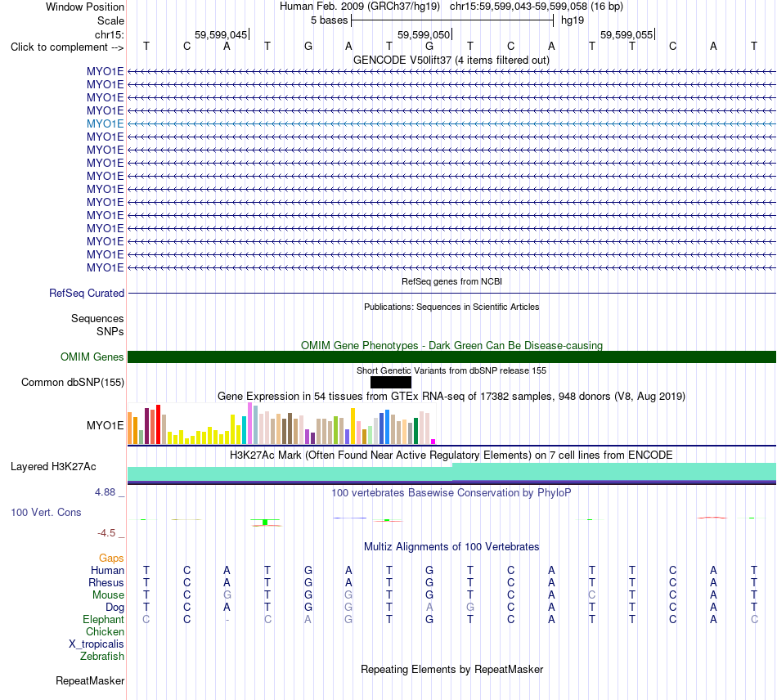Screen dimensions: 777x700
Task: Click the 100 Vert. Cons track label
Action: [46, 512]
